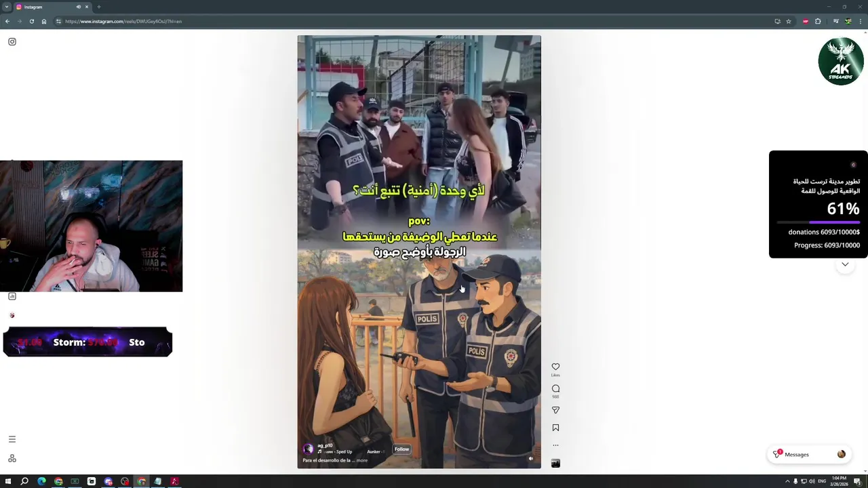Expand caption by clicking more
The image size is (868, 488).
point(362,461)
